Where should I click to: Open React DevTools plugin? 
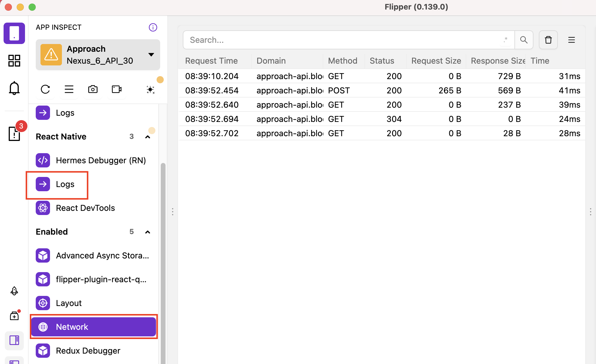tap(85, 208)
